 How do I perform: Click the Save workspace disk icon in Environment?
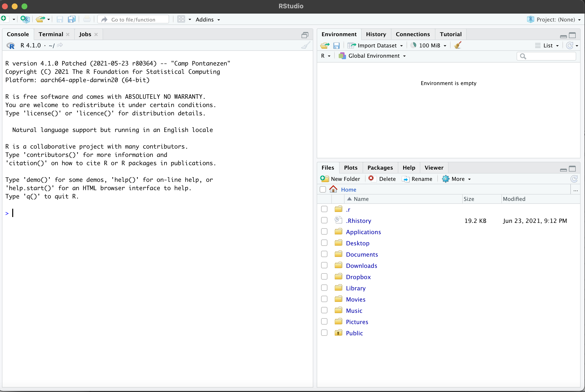point(336,45)
